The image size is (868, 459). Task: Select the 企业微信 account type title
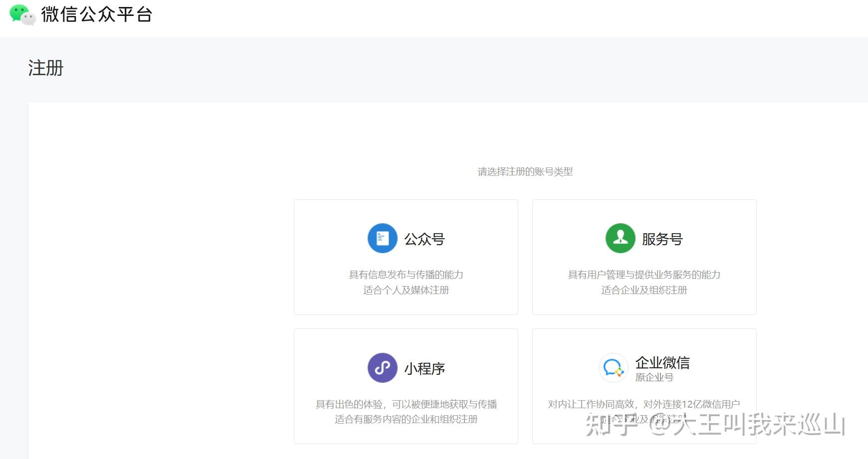click(662, 363)
